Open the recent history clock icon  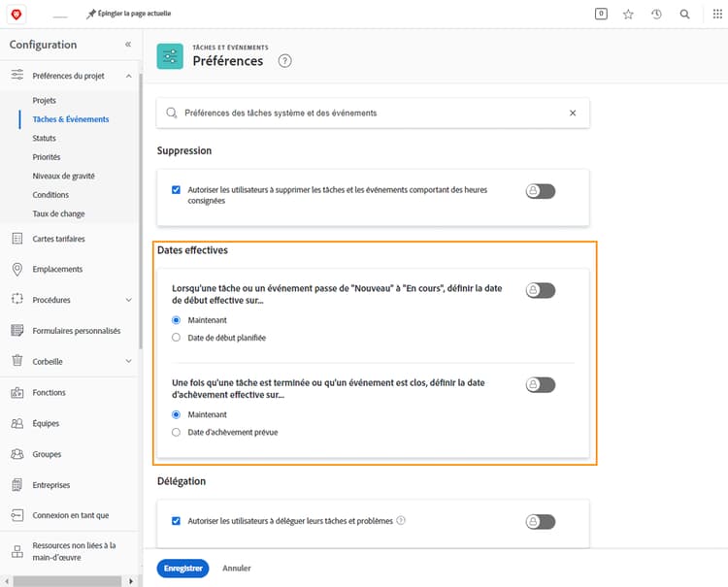click(656, 15)
